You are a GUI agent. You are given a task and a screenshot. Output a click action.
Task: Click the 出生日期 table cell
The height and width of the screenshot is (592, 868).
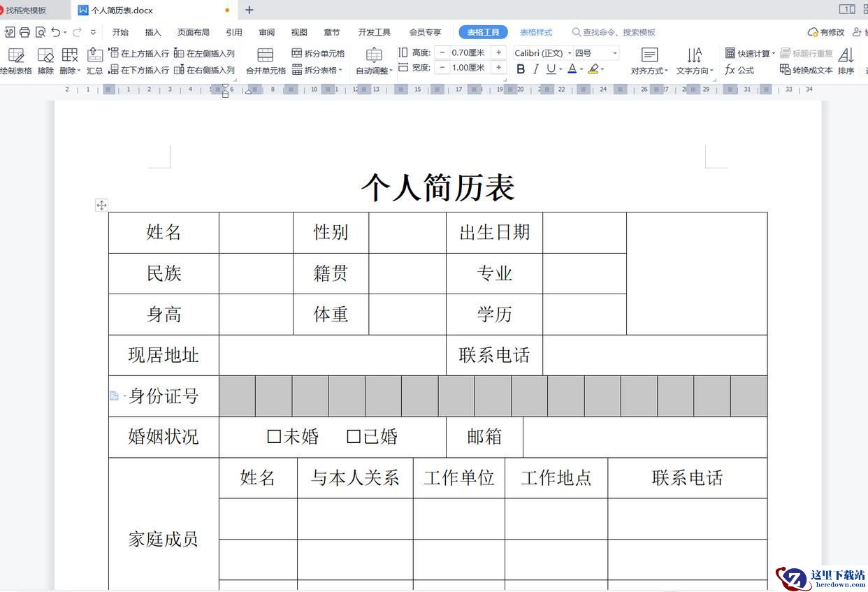pos(495,233)
